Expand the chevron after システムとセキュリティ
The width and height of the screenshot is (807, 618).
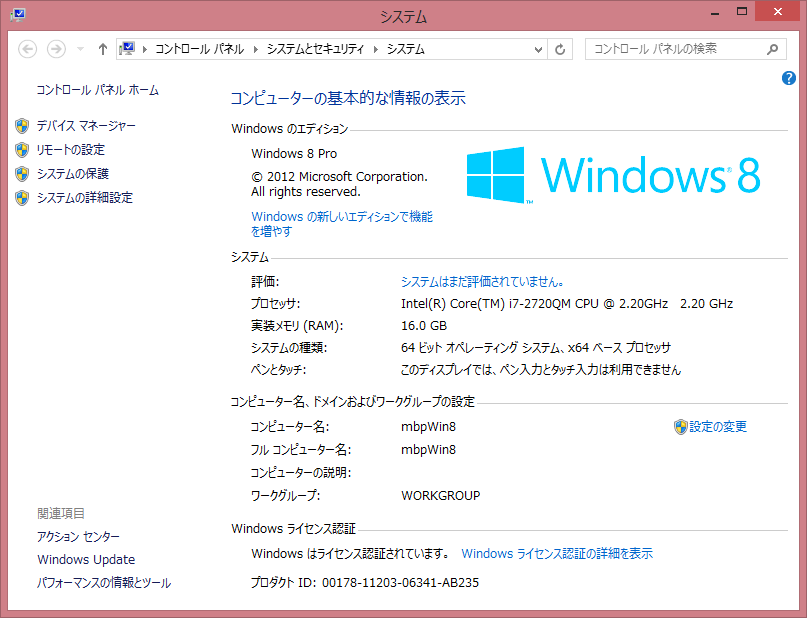(x=376, y=49)
